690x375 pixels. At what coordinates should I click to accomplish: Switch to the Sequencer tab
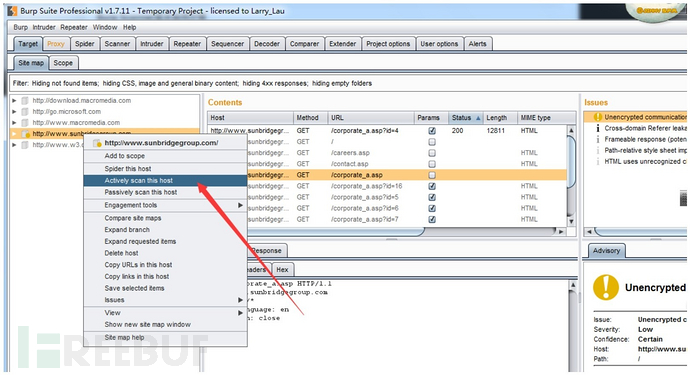(228, 44)
